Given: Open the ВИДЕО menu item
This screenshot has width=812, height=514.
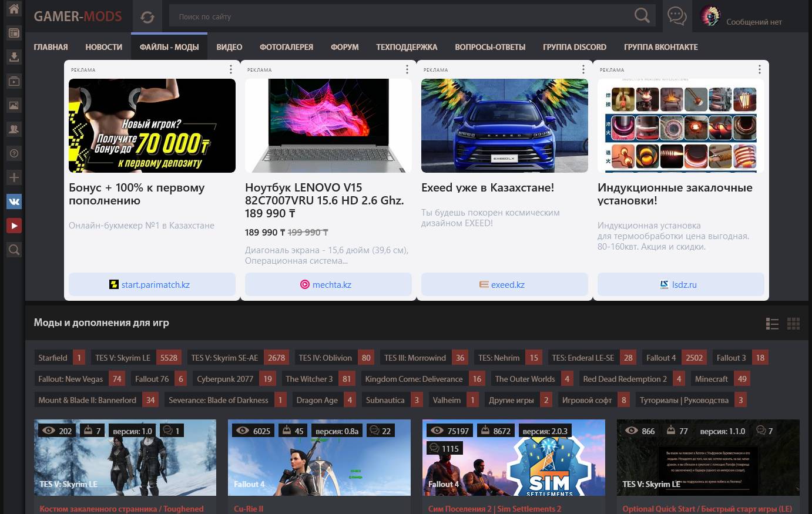Looking at the screenshot, I should [229, 47].
